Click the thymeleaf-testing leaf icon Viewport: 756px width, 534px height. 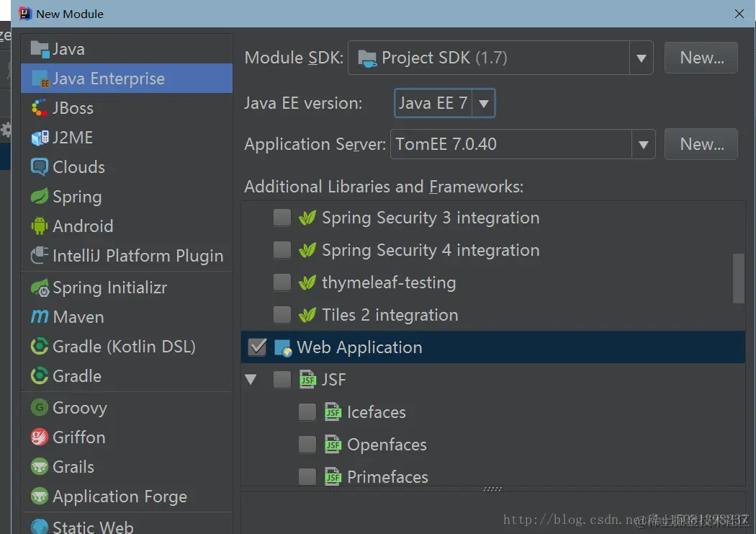point(307,282)
